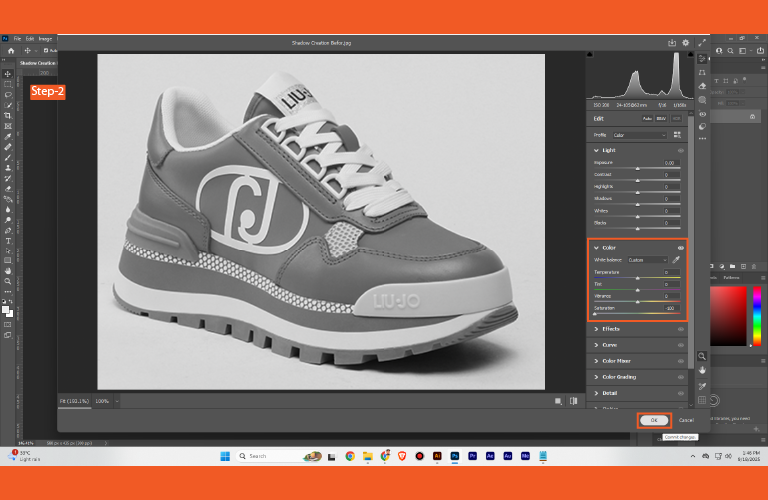Open the File menu in Photoshop
Screen dimensions: 768x500
[x=17, y=39]
